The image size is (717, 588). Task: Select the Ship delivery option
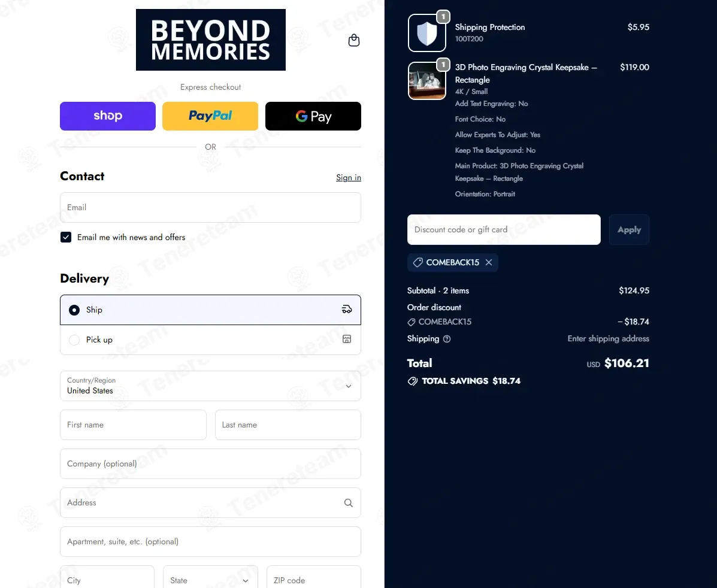[x=74, y=310]
